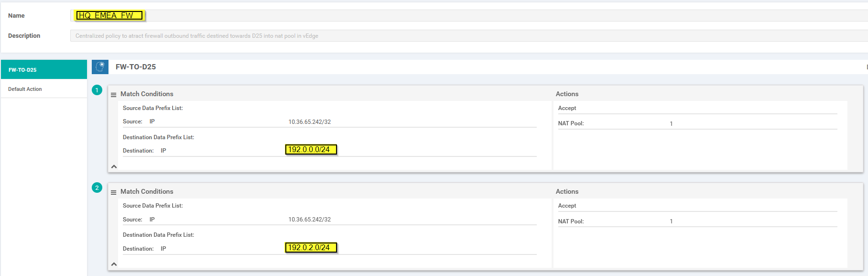Screen dimensions: 868x276
Task: Click the NAT Pool value in rule 1
Action: tap(671, 124)
